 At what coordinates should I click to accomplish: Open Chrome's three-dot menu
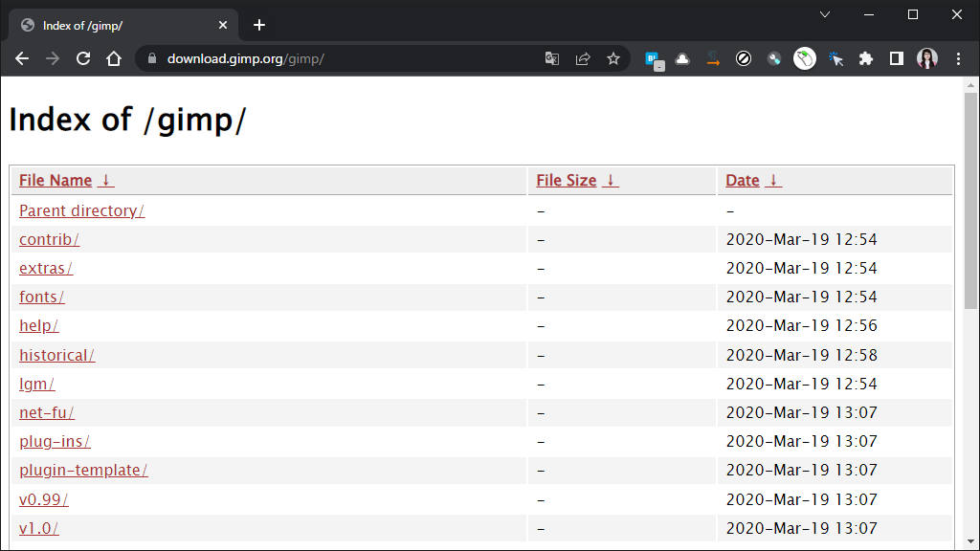(958, 58)
